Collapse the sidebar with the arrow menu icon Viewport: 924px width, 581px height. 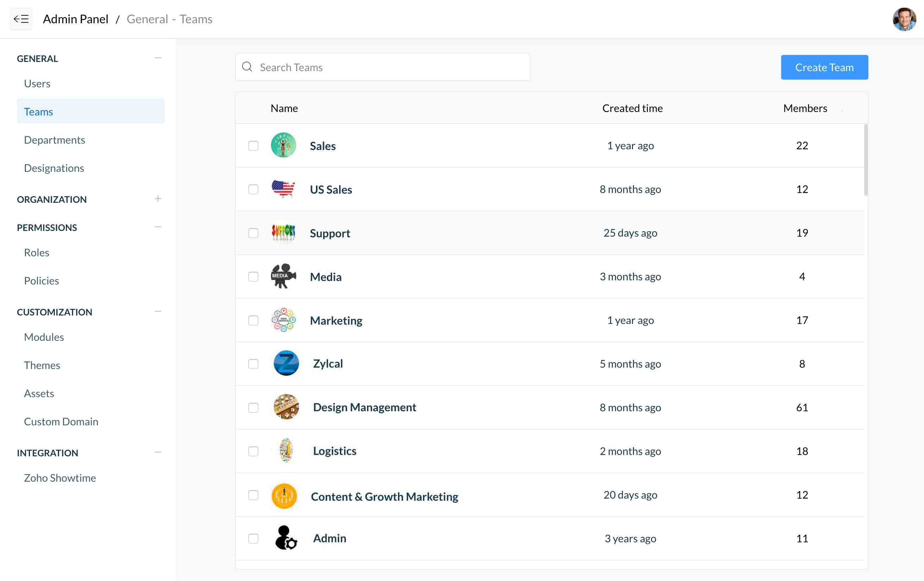21,19
